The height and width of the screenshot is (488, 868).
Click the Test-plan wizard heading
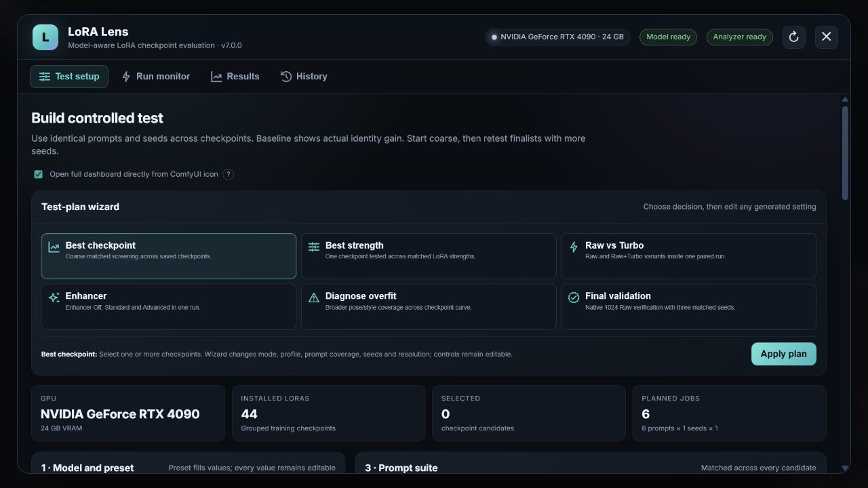coord(80,207)
